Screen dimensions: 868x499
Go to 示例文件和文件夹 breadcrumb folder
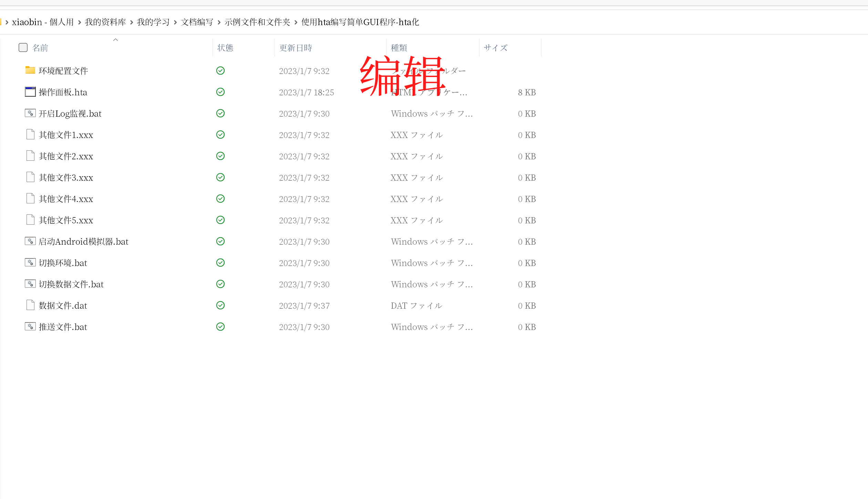pyautogui.click(x=257, y=22)
